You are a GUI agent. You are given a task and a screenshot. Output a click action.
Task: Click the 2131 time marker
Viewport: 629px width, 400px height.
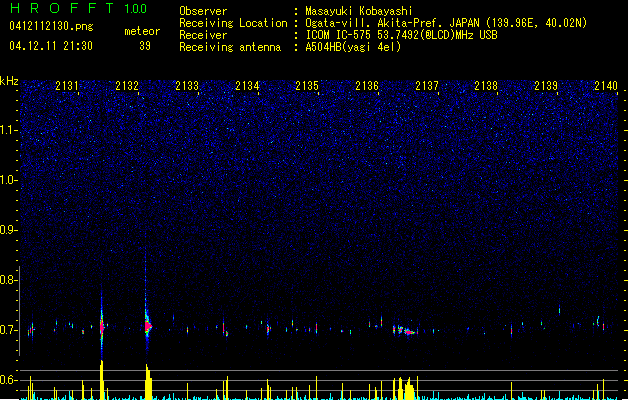pyautogui.click(x=67, y=85)
